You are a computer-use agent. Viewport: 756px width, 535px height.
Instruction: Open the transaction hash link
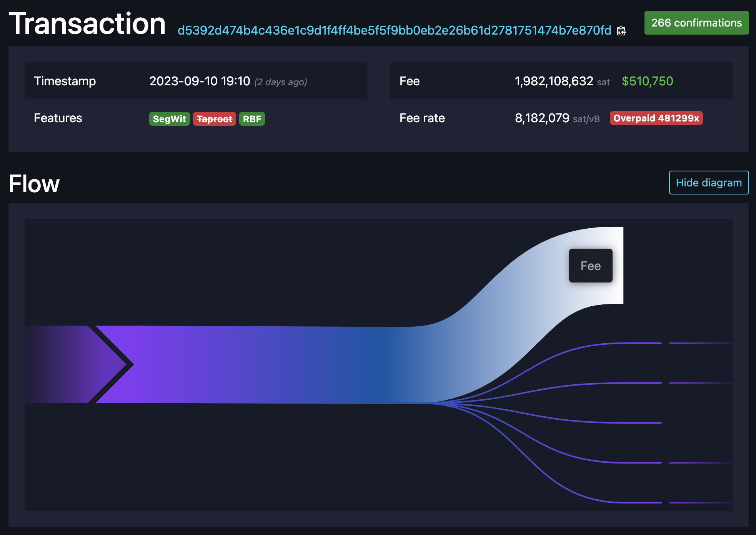click(x=394, y=30)
